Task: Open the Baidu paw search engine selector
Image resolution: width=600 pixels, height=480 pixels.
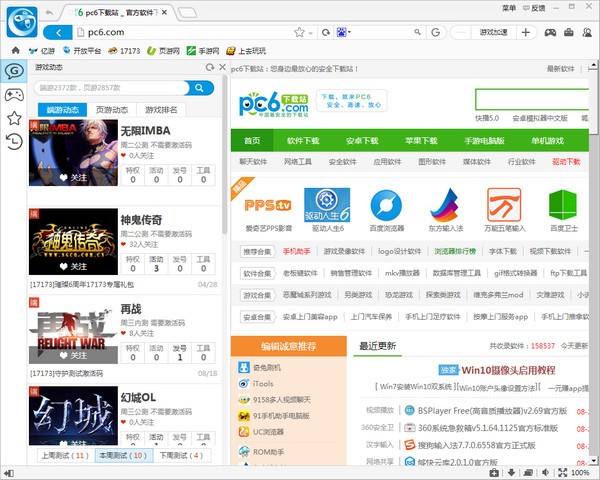Action: point(343,32)
